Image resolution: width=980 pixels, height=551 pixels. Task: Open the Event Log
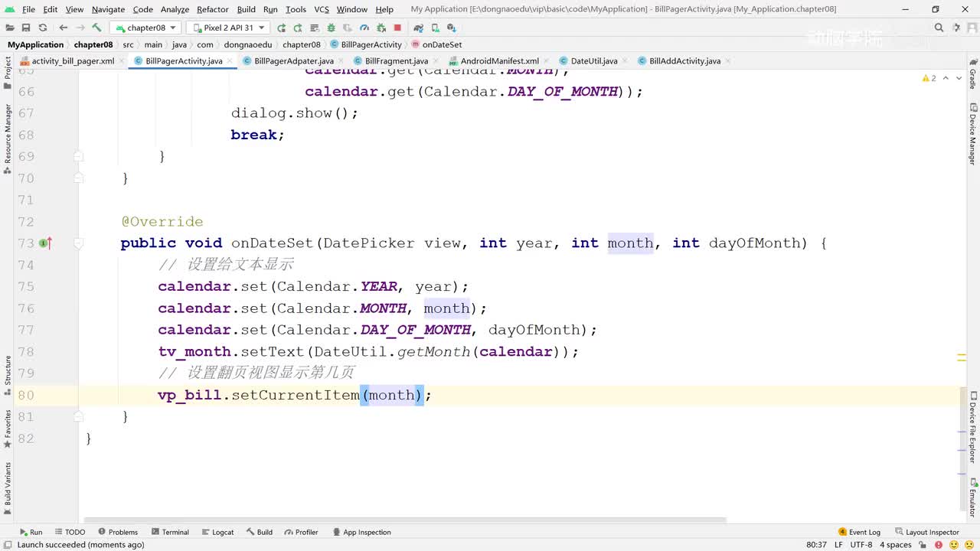(859, 532)
